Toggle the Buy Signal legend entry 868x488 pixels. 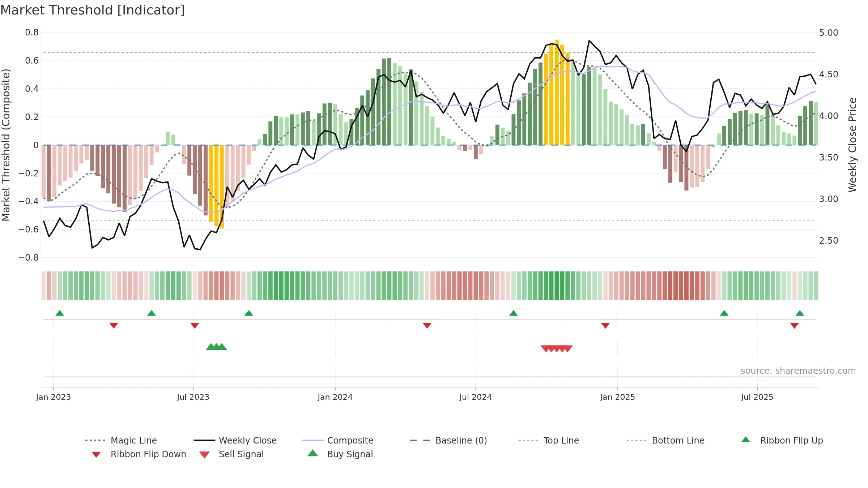(340, 454)
